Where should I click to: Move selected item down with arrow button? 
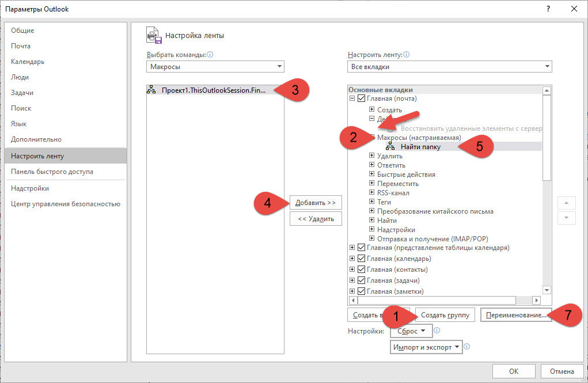click(x=566, y=218)
